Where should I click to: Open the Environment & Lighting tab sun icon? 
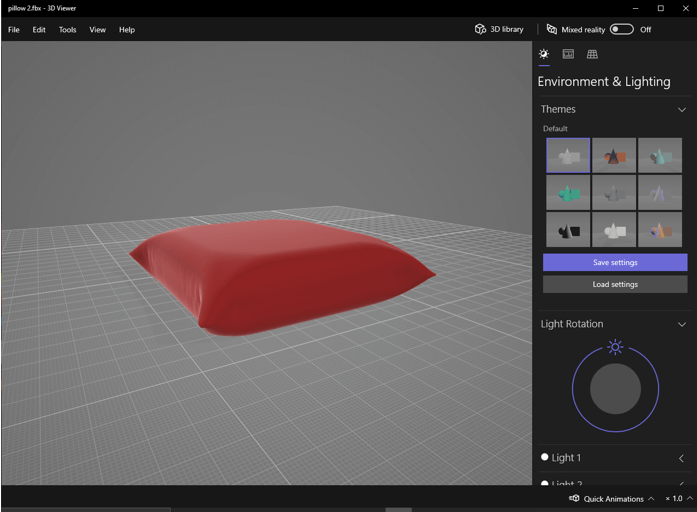point(544,54)
